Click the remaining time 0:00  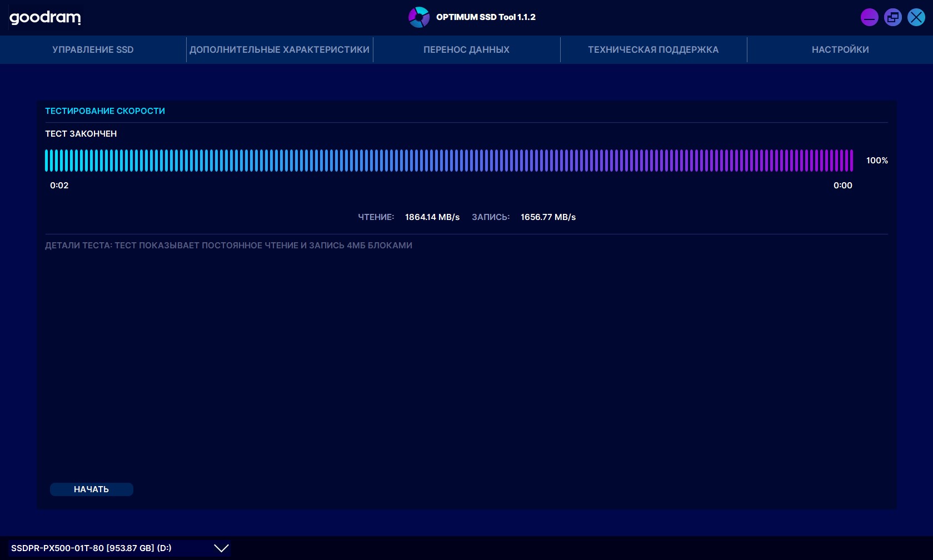click(x=843, y=186)
